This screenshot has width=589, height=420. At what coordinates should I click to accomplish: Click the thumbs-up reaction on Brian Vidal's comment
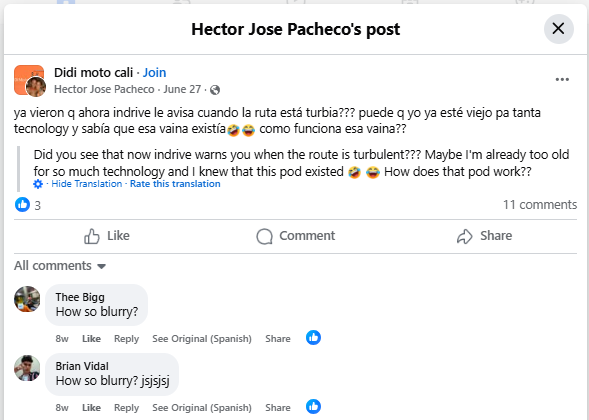pos(313,406)
